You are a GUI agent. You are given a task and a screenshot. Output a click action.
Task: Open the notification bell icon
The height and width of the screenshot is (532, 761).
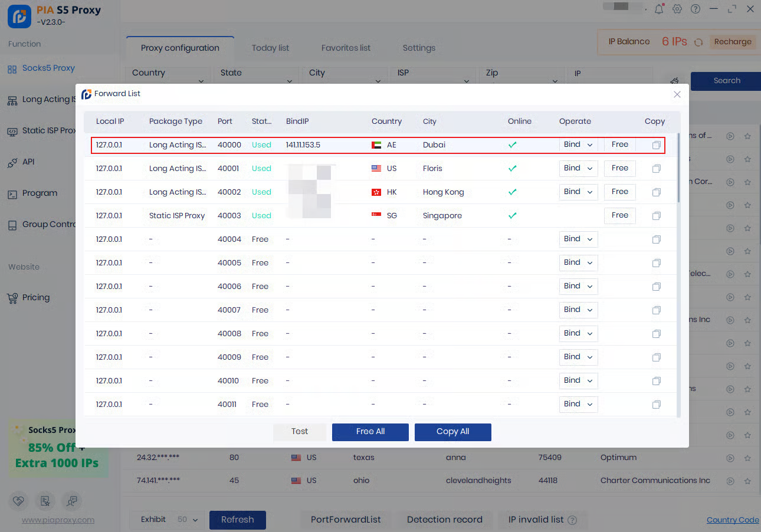click(x=659, y=9)
